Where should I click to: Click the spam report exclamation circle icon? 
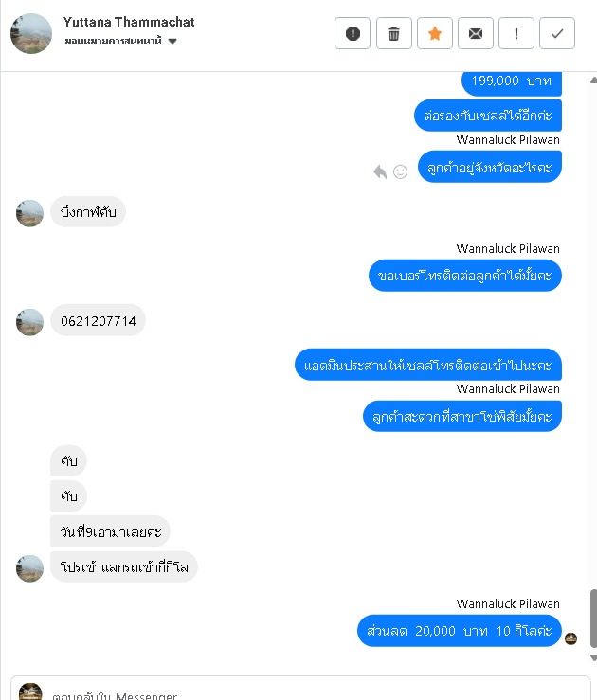(353, 33)
